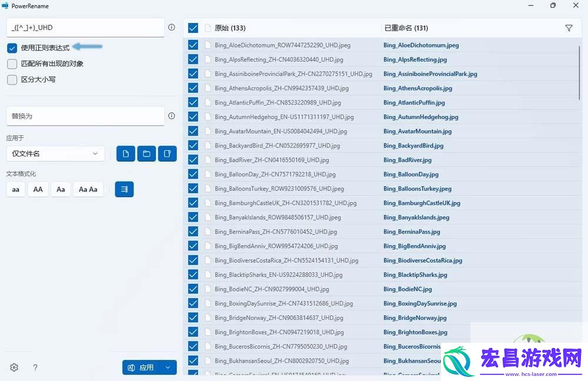Viewport: 588px width, 381px height.
Task: Open the help question mark
Action: coord(35,367)
